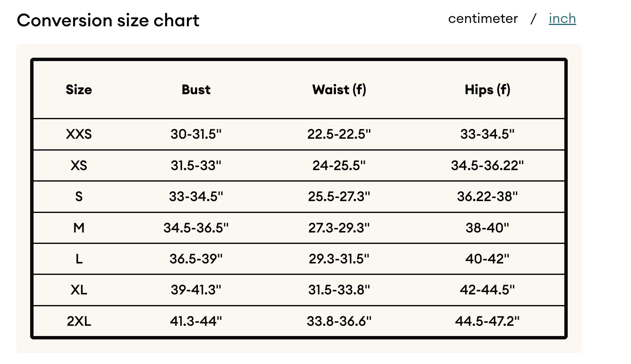Image resolution: width=631 pixels, height=364 pixels.
Task: Click the Conversion size chart heading
Action: (x=108, y=20)
